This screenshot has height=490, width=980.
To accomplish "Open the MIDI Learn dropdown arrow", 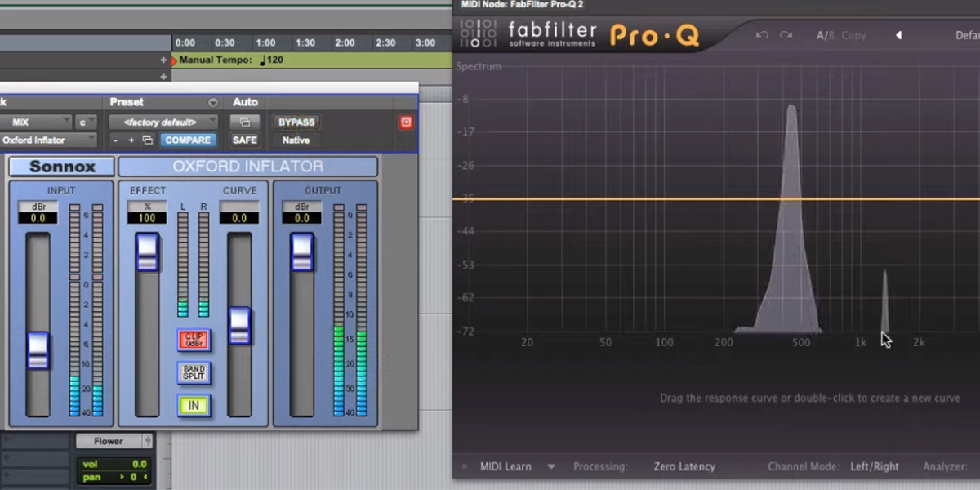I will tap(550, 467).
